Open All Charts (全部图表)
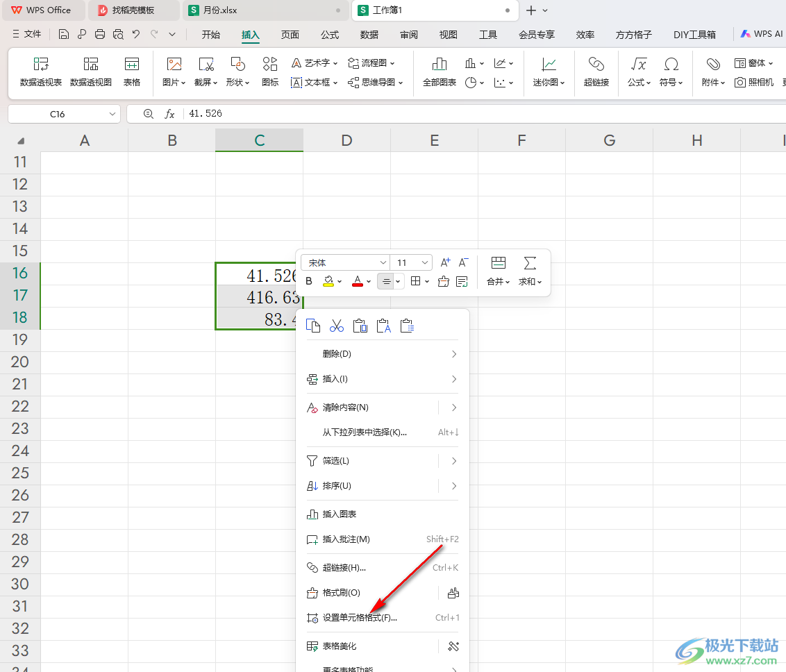 [x=440, y=72]
